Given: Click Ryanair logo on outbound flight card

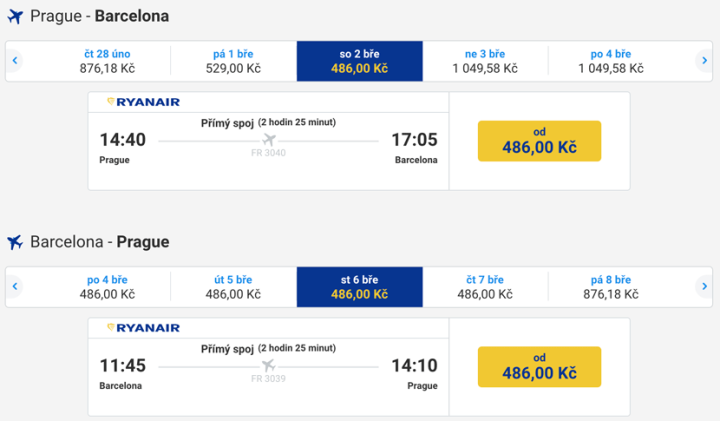Looking at the screenshot, I should click(143, 102).
